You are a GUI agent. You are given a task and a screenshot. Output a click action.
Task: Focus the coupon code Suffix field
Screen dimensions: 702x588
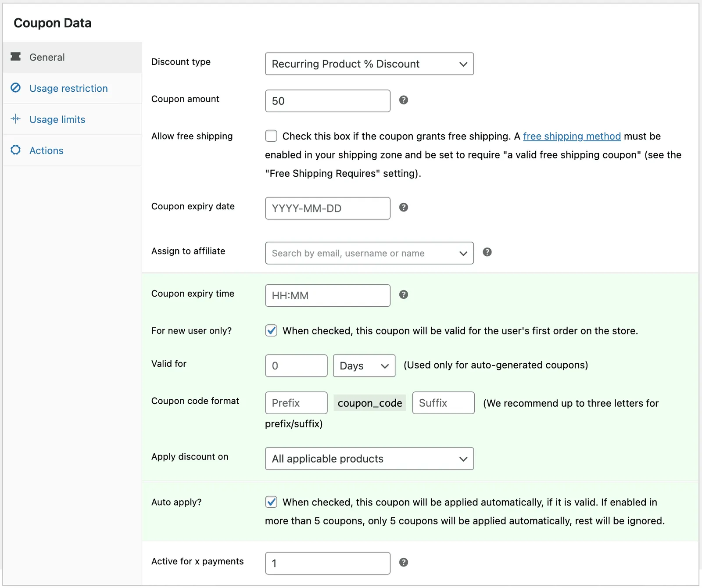tap(443, 403)
